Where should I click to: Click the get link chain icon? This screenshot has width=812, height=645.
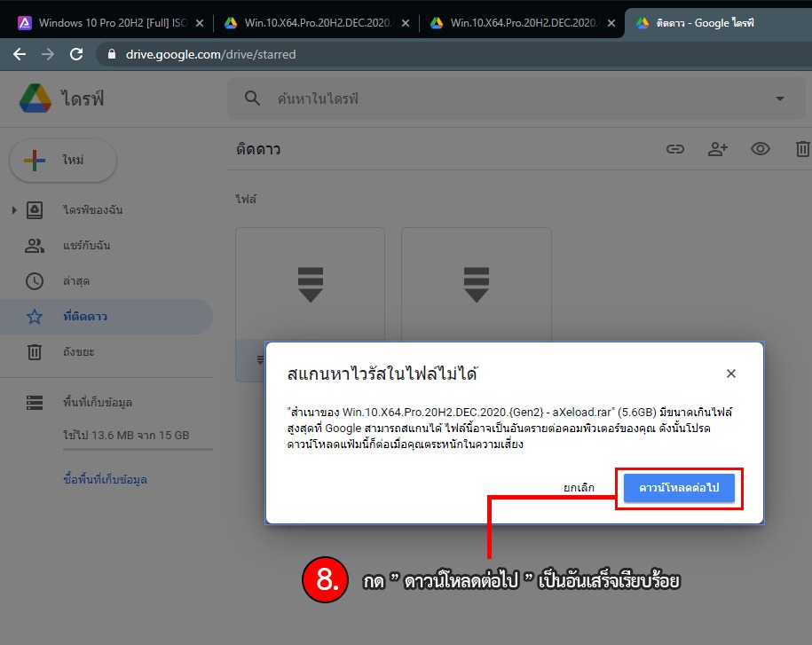(674, 150)
